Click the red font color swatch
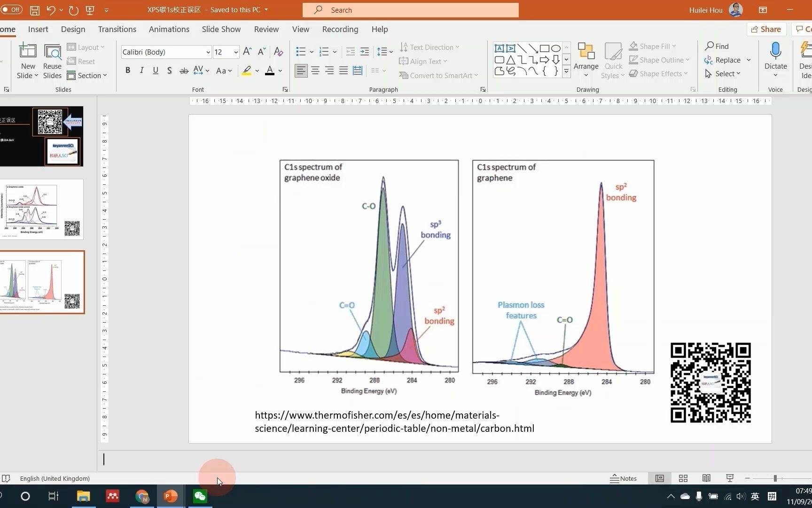The height and width of the screenshot is (508, 812). tap(270, 71)
